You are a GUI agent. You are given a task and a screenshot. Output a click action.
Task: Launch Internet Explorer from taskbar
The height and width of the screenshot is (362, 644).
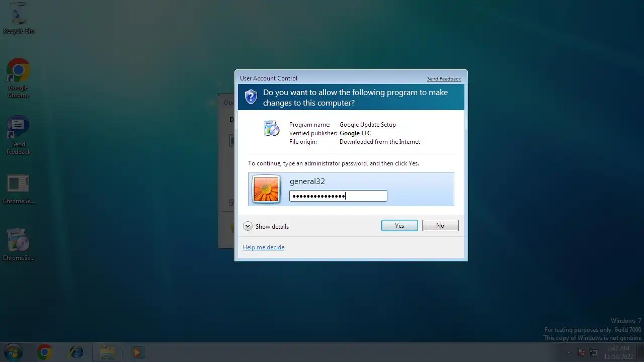76,352
